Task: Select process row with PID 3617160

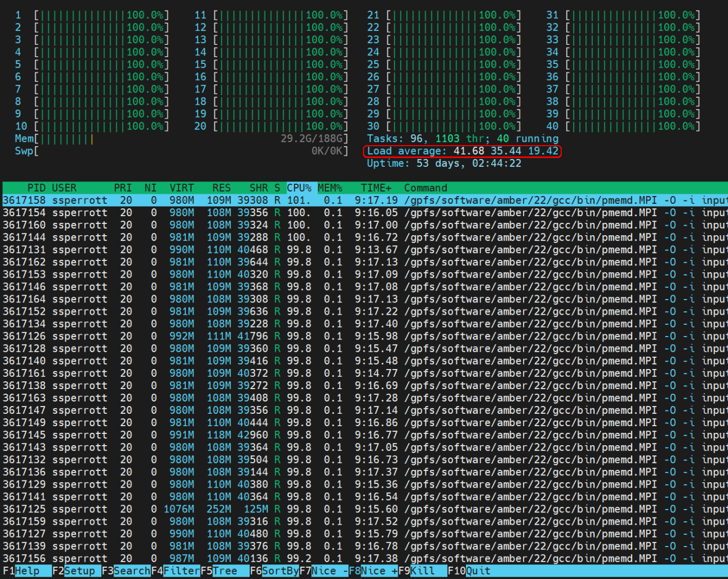Action: coord(365,225)
